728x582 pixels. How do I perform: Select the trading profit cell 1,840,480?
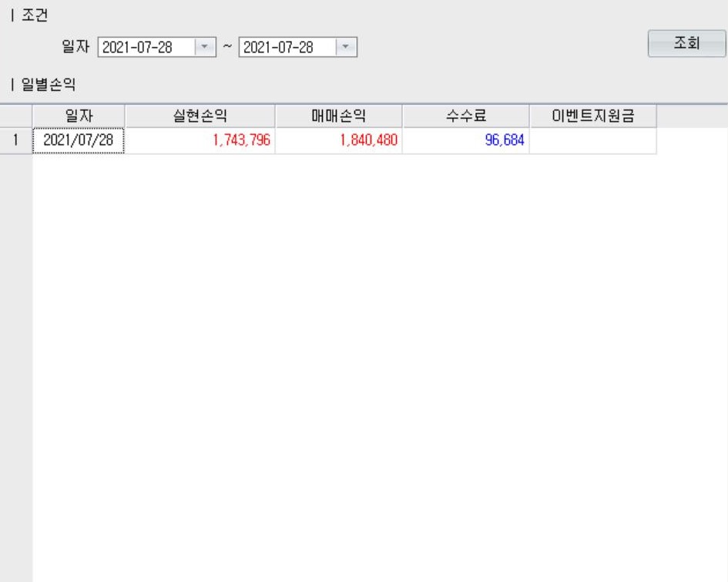tap(338, 141)
